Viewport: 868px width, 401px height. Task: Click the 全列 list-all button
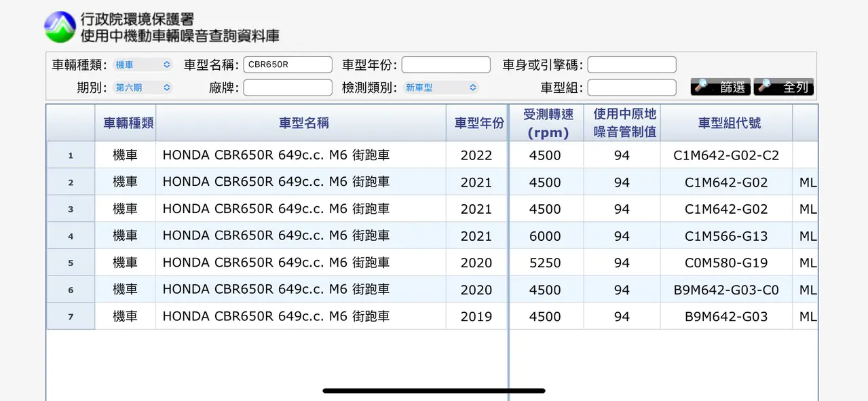(784, 87)
